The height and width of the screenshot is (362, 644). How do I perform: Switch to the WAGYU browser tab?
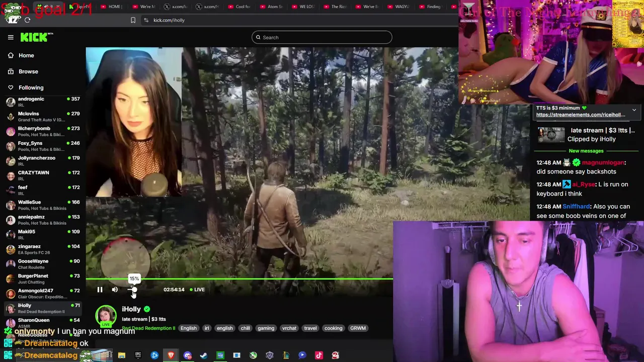pyautogui.click(x=398, y=7)
